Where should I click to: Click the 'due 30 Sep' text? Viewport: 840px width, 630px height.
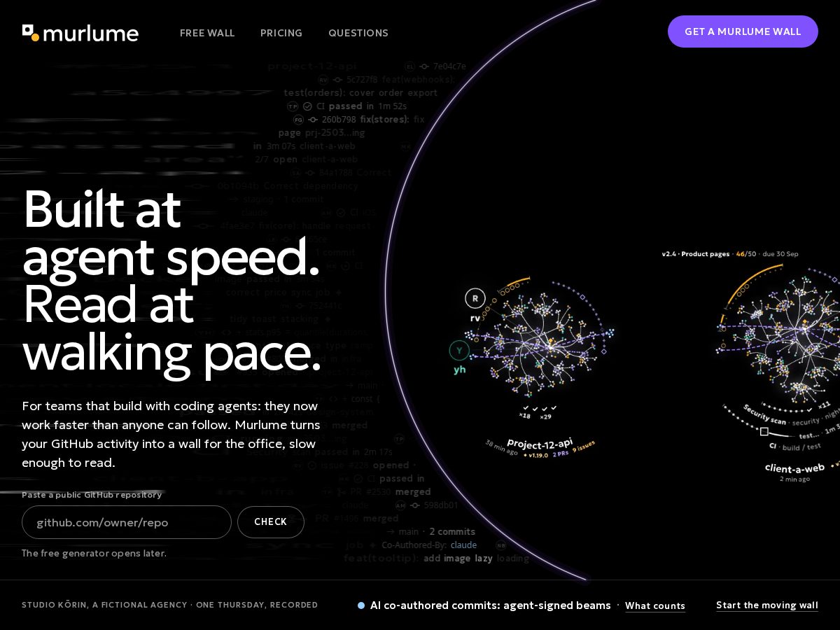780,254
